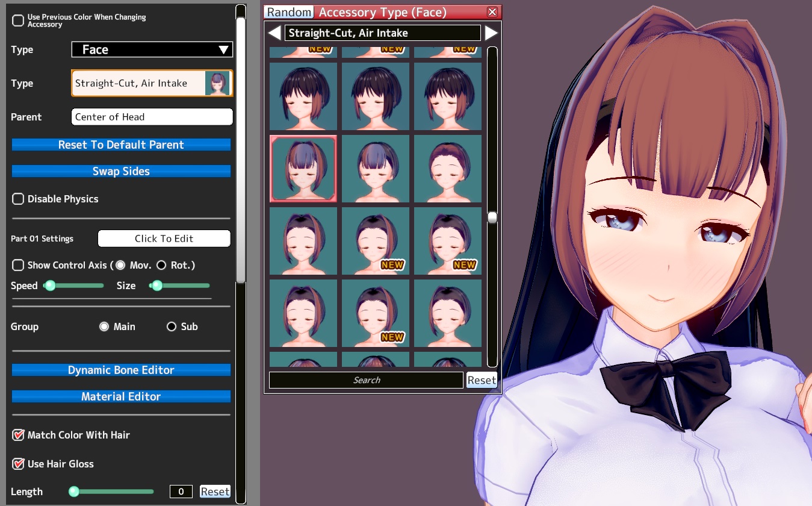This screenshot has width=812, height=506.
Task: Select the lowest NEW-badged hair thumbnail
Action: pyautogui.click(x=376, y=313)
